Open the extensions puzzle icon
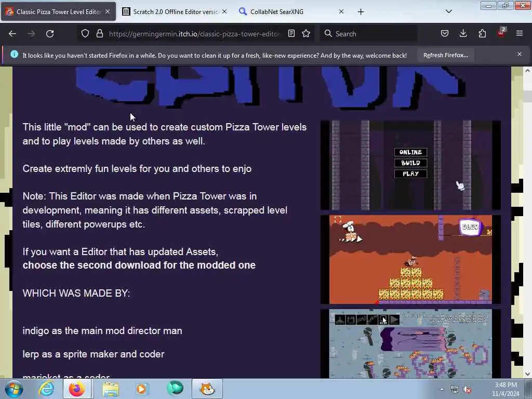 (482, 33)
